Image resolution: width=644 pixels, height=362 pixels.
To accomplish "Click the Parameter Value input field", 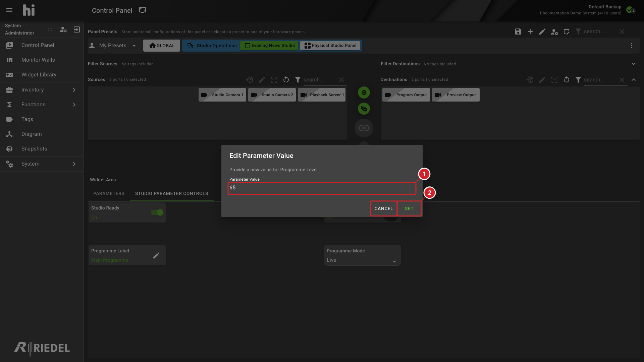I will click(322, 188).
